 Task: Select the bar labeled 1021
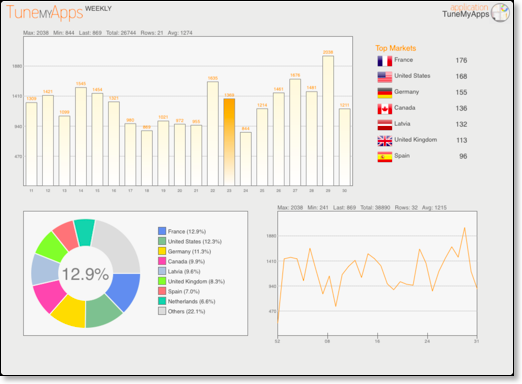click(x=163, y=153)
